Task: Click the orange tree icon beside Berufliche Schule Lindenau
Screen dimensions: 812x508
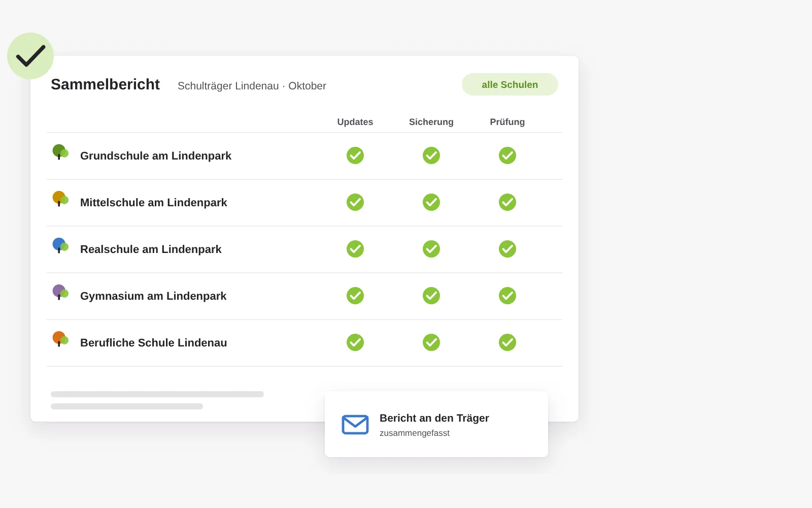Action: tap(60, 339)
